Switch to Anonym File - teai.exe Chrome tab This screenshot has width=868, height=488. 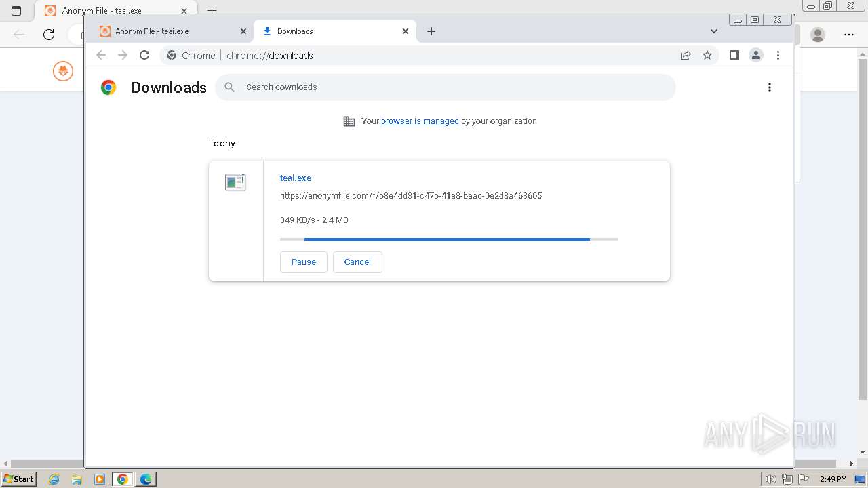[170, 31]
